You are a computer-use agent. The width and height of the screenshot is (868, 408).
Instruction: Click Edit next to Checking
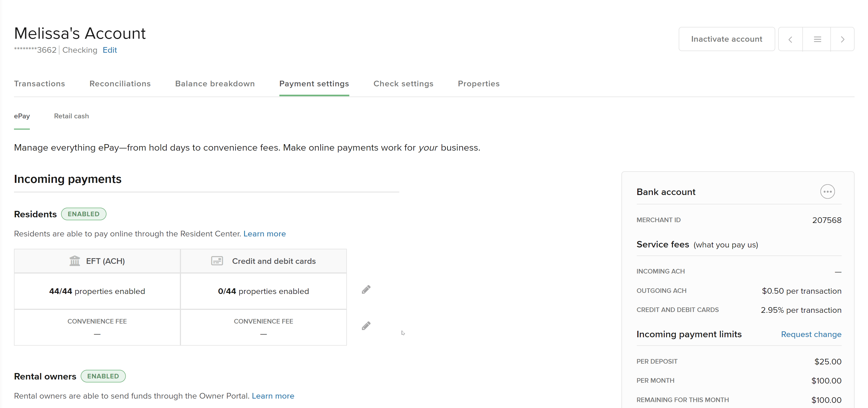109,50
